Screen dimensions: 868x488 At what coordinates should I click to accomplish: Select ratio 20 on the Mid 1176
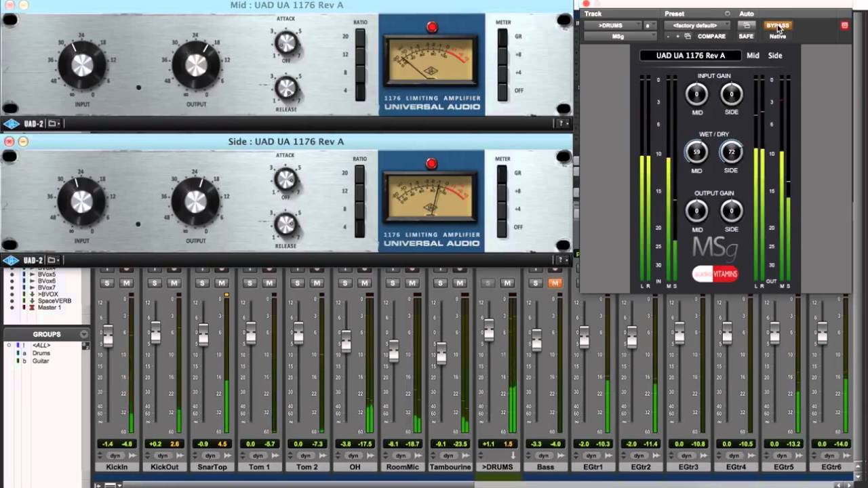(x=360, y=37)
